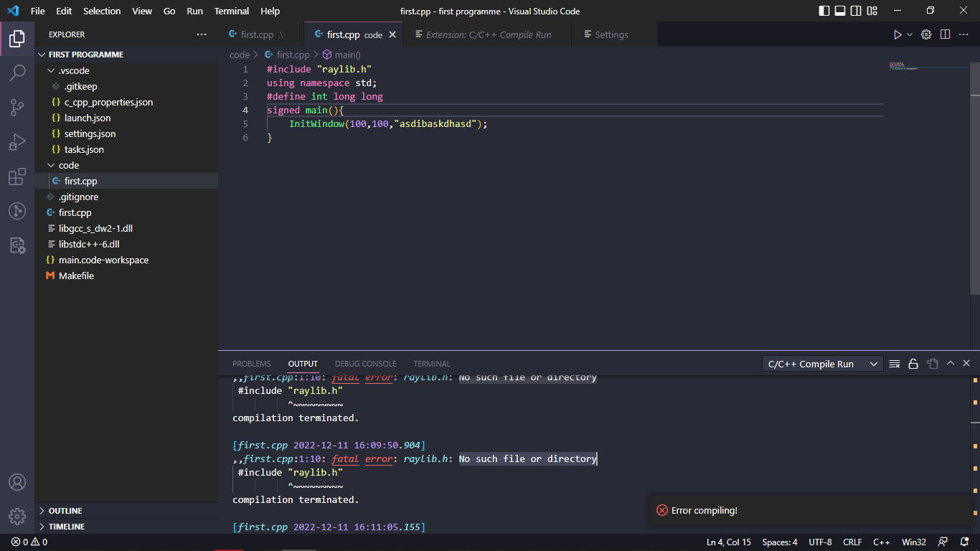
Task: Change CRLF line ending in status bar
Action: [x=852, y=542]
